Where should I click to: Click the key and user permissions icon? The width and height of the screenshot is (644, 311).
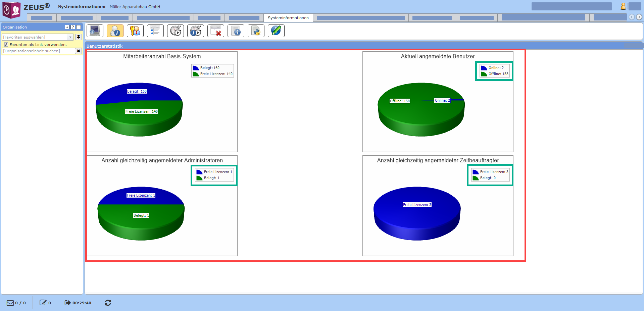click(x=135, y=31)
